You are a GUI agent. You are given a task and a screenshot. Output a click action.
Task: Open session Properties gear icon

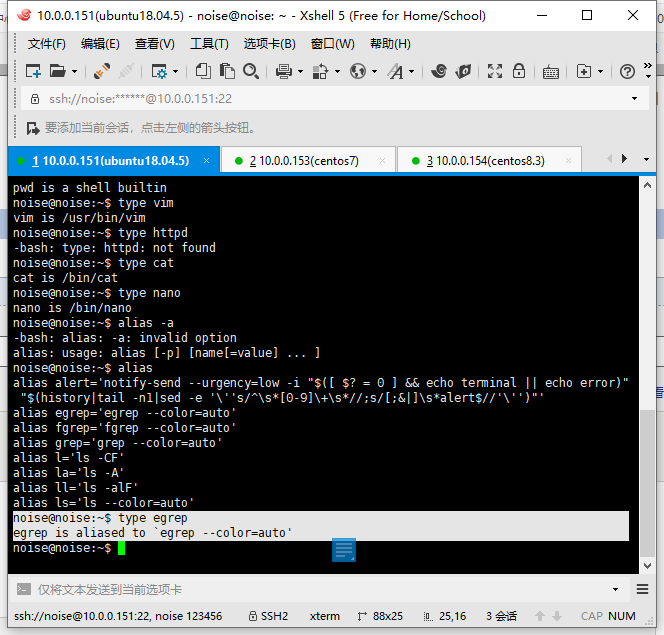tap(160, 71)
